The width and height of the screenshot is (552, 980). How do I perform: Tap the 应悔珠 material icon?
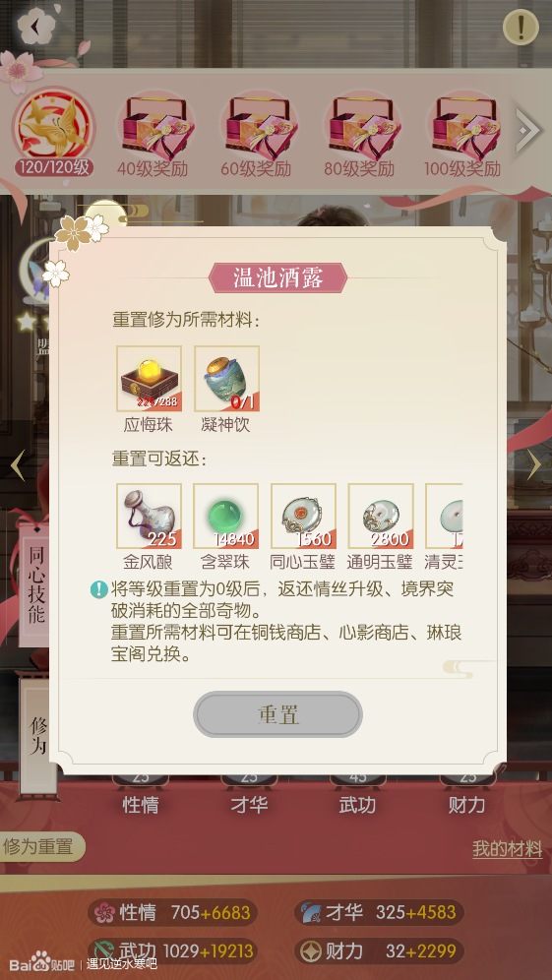[x=149, y=379]
